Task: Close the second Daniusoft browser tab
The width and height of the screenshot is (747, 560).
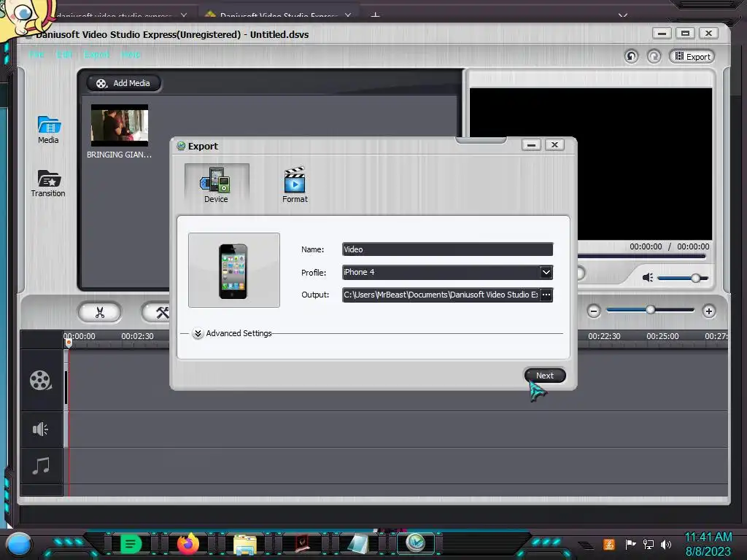Action: tap(348, 16)
